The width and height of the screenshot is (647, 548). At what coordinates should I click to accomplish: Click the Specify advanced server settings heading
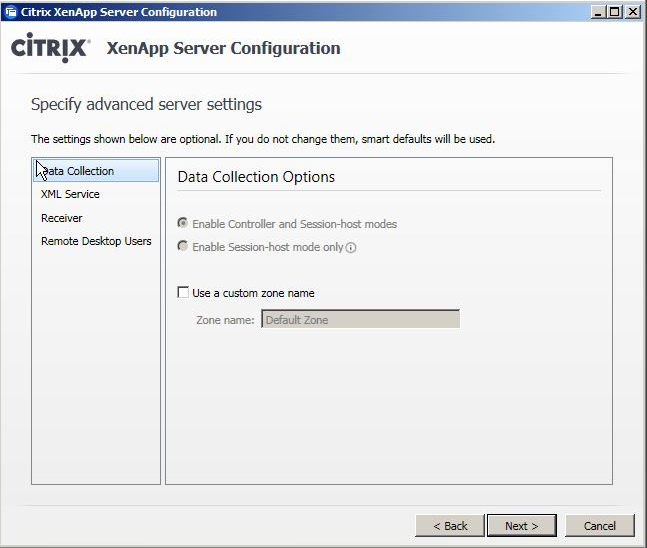click(146, 104)
